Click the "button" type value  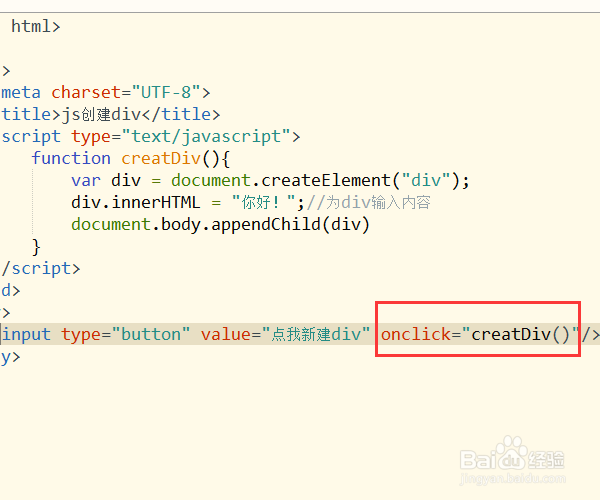point(151,335)
